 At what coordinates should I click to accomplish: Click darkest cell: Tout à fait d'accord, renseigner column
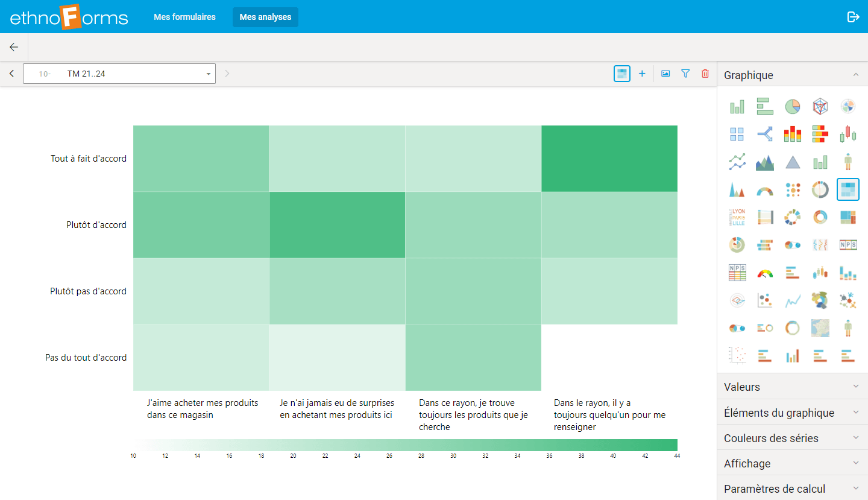609,159
